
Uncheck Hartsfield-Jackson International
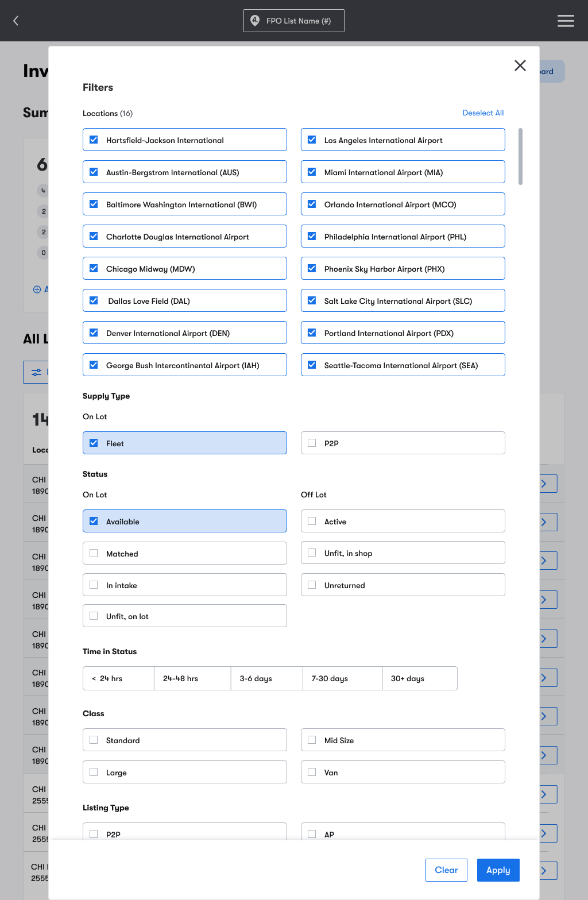pyautogui.click(x=185, y=140)
